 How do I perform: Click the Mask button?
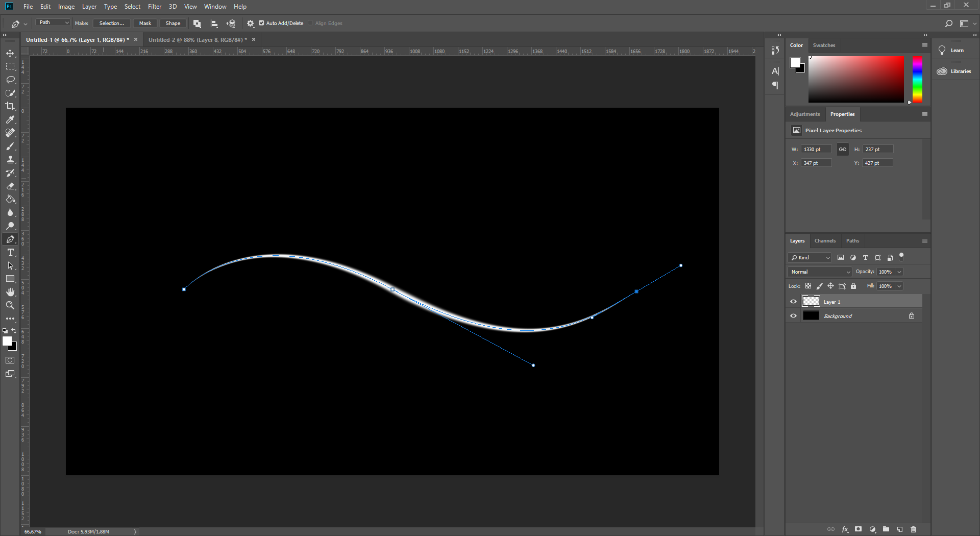pyautogui.click(x=145, y=23)
